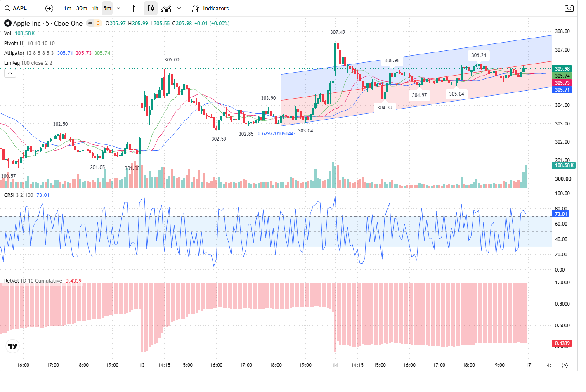Click the Alligator blue 305.71 legend value
Image resolution: width=586 pixels, height=392 pixels.
click(65, 53)
